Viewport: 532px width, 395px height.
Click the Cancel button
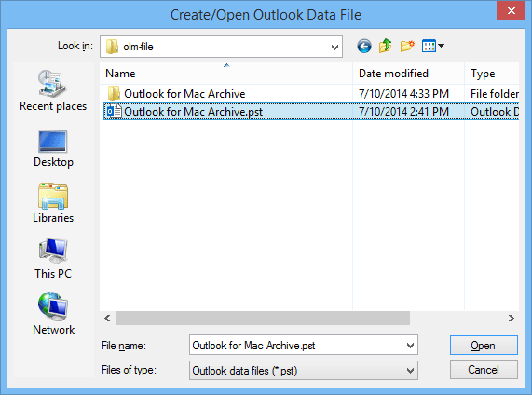click(x=484, y=370)
